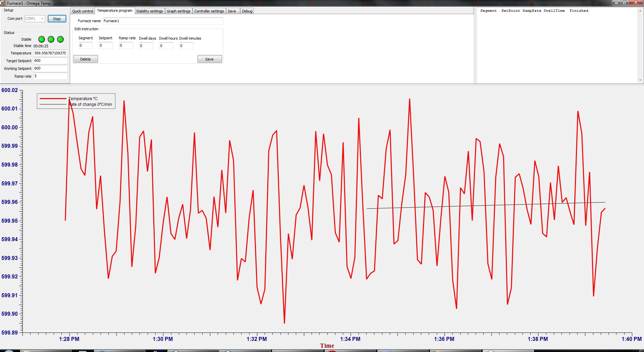Screen dimensions: 644x352
Task: Click the Target Setpoint field
Action: tap(50, 61)
